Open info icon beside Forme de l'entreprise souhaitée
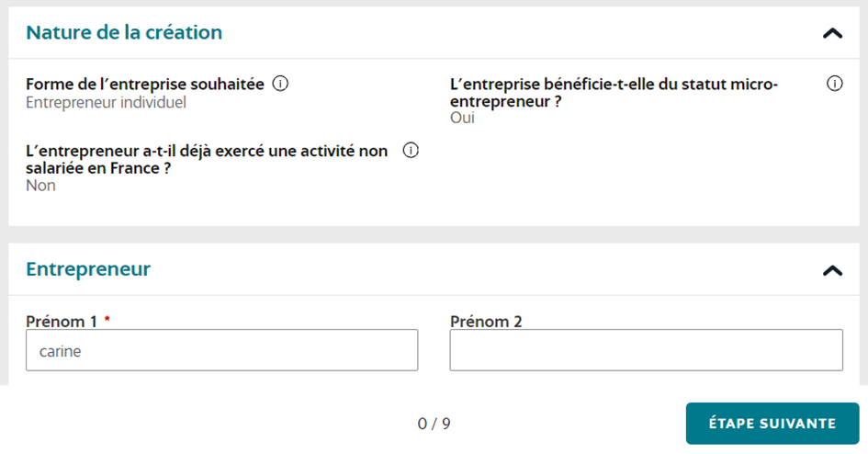The width and height of the screenshot is (868, 454). click(x=280, y=84)
